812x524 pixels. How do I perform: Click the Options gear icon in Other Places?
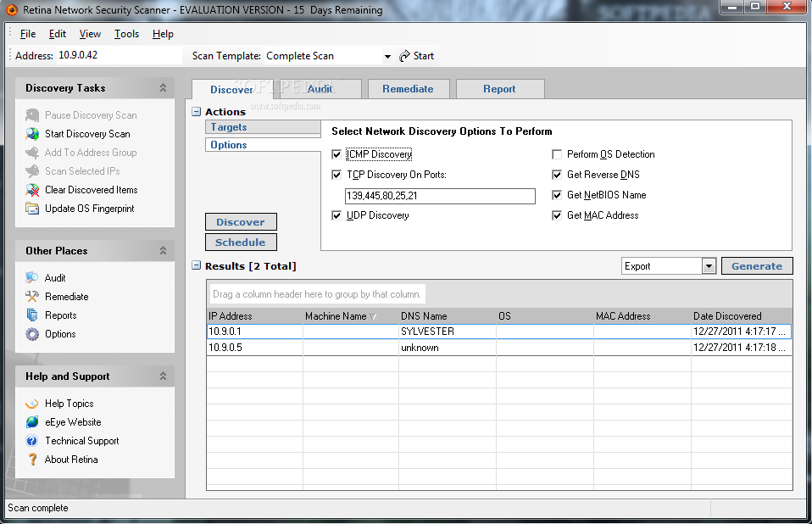[32, 334]
